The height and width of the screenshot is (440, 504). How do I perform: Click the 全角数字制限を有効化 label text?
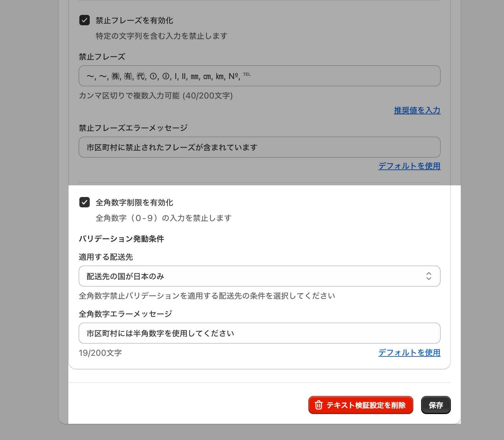tap(134, 203)
